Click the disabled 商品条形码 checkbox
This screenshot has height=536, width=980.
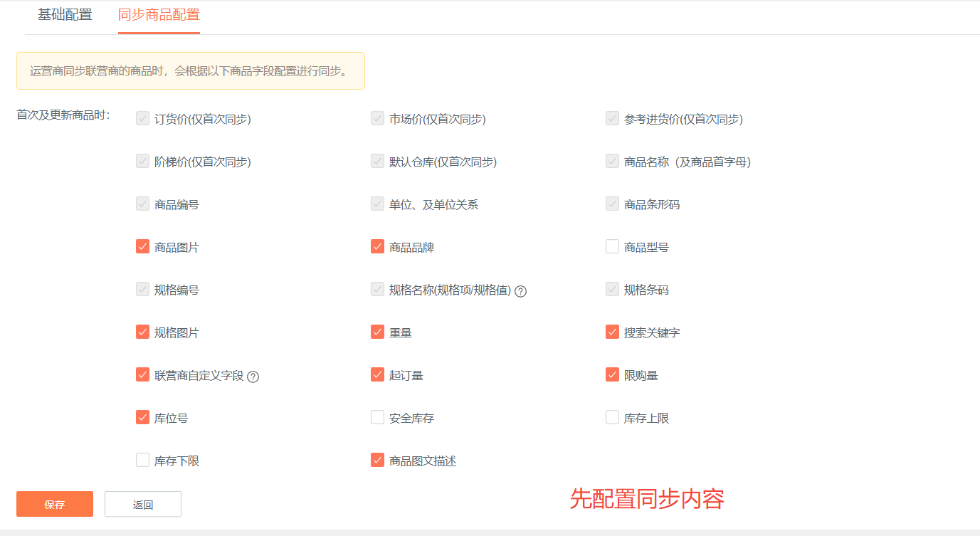pos(612,204)
